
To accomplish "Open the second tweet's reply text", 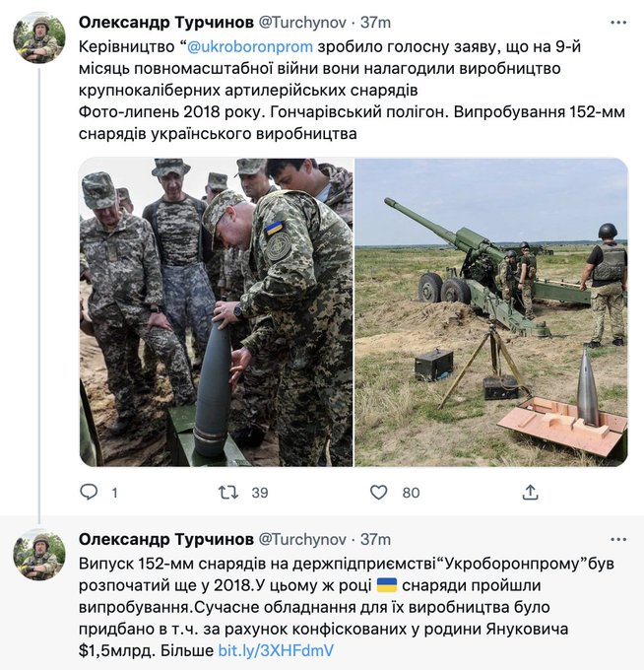I will pyautogui.click(x=347, y=607).
